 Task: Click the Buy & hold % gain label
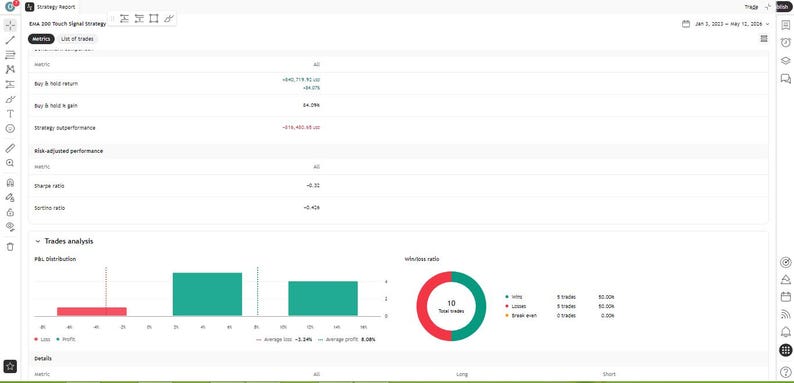[56, 105]
